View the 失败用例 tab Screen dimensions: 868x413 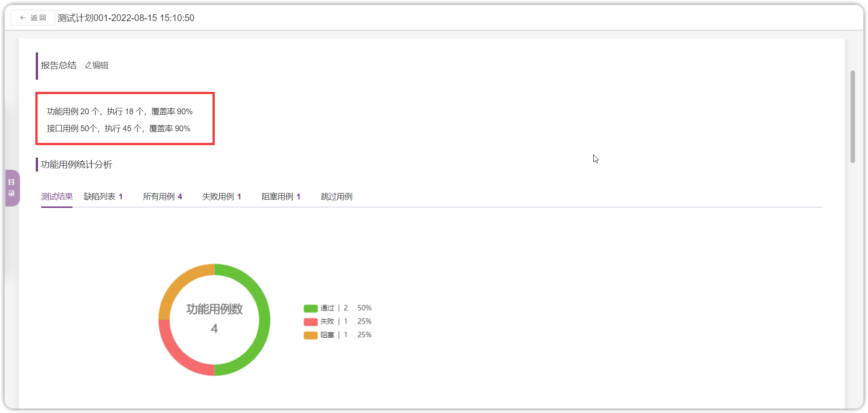click(222, 197)
